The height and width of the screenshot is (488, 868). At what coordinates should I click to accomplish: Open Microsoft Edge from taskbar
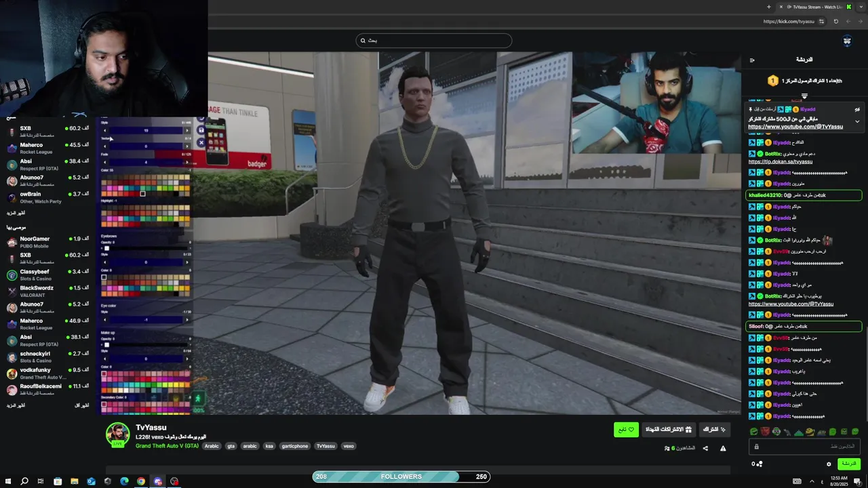(124, 481)
